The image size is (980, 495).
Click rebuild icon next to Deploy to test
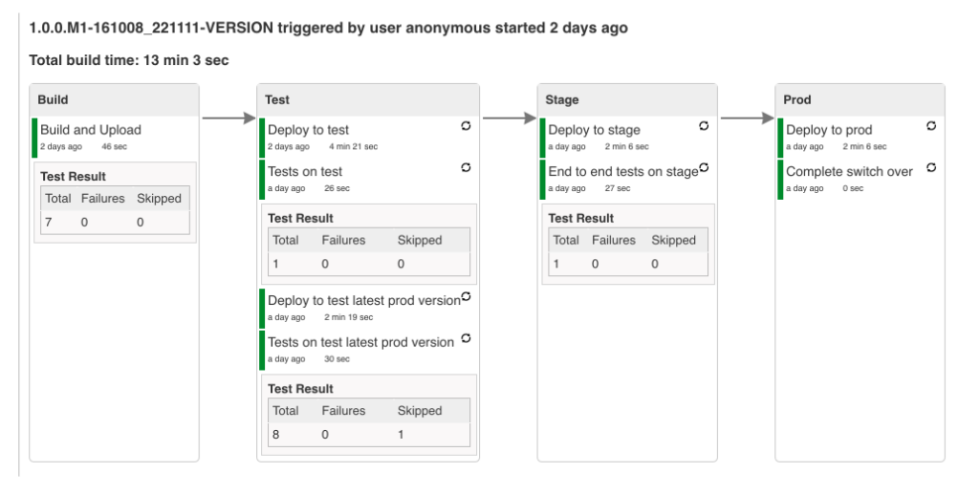click(x=466, y=126)
